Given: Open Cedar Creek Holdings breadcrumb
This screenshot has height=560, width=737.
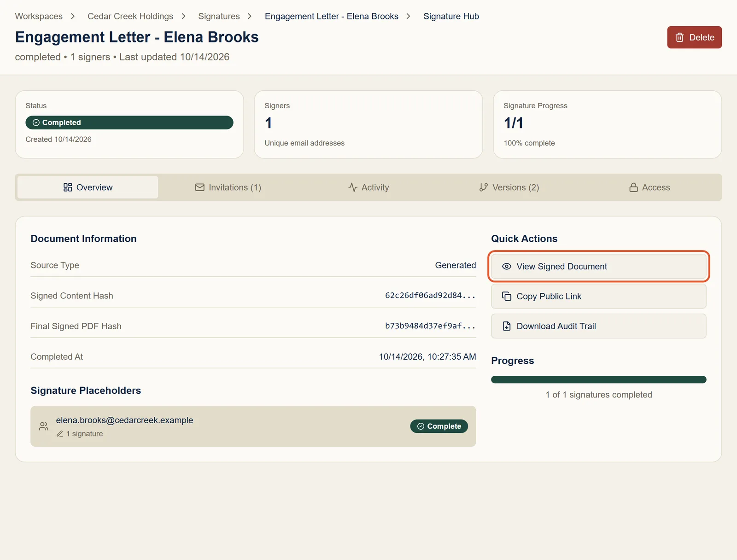Looking at the screenshot, I should click(130, 16).
